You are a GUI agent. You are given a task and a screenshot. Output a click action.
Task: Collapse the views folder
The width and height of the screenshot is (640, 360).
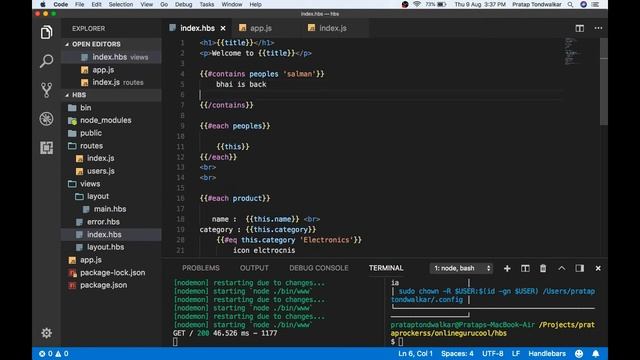84,184
